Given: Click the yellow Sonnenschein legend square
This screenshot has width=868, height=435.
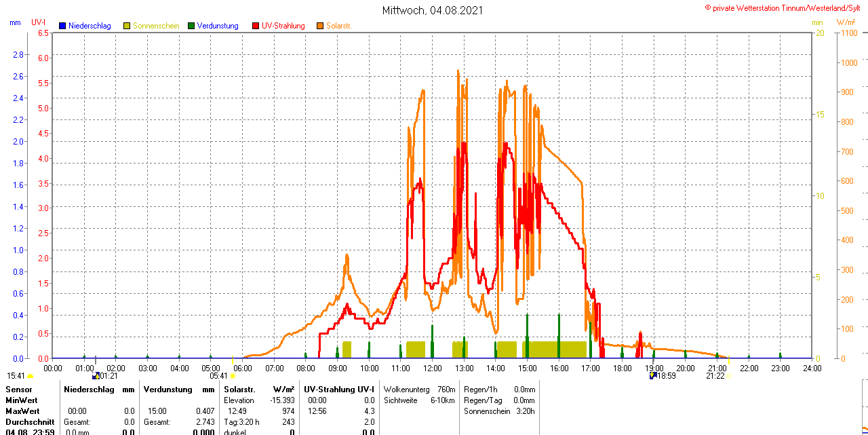Looking at the screenshot, I should 127,26.
